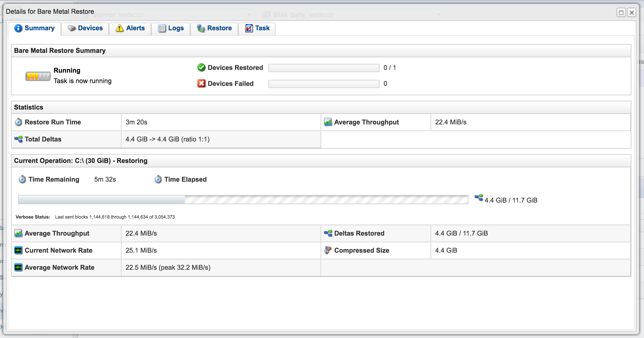The width and height of the screenshot is (644, 338).
Task: Click the red Devices Failed X icon
Action: [201, 83]
